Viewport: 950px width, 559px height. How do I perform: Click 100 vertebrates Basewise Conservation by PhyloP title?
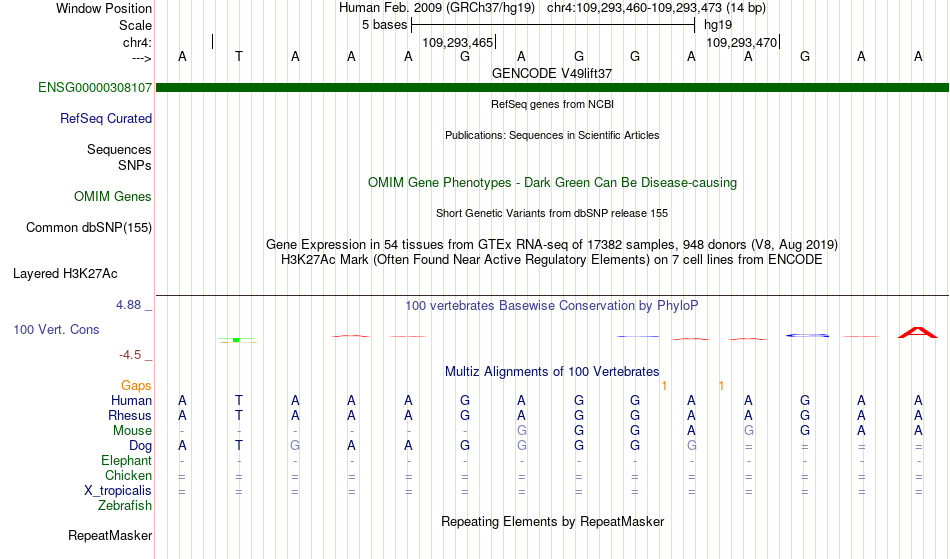552,306
